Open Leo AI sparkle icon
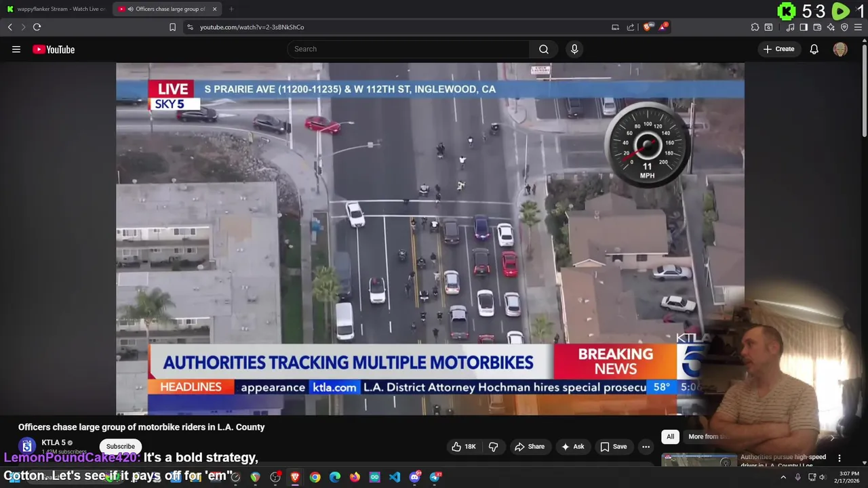The height and width of the screenshot is (488, 868). click(831, 27)
